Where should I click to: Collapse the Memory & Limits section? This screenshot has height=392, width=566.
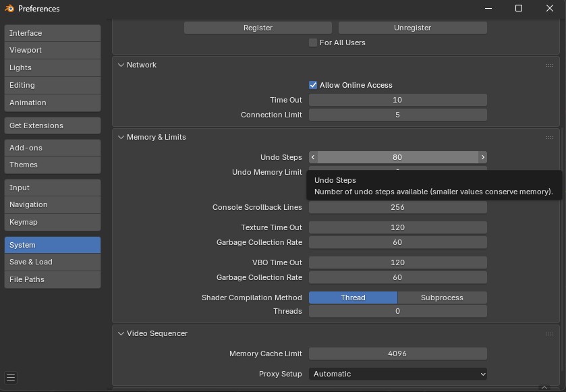[x=121, y=138]
